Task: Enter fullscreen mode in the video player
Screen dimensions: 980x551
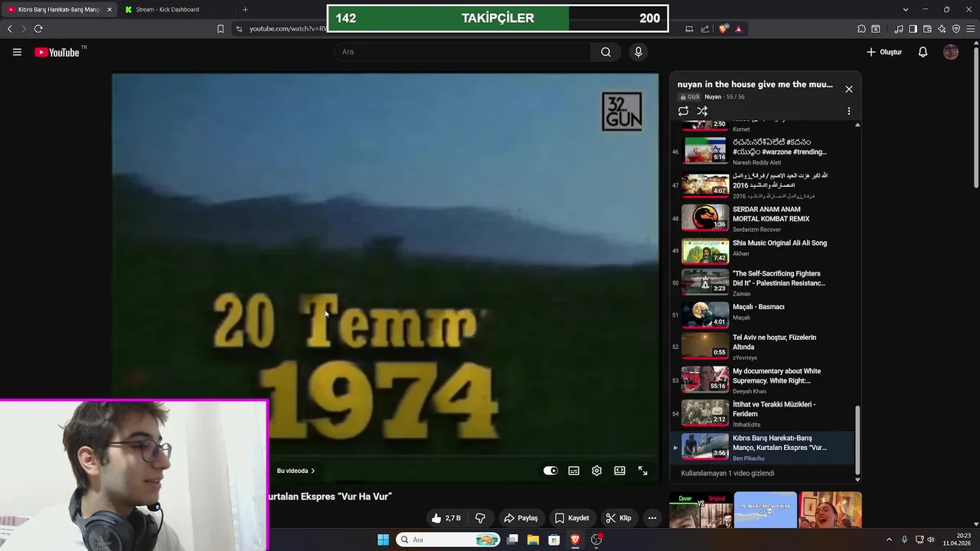Action: click(642, 471)
